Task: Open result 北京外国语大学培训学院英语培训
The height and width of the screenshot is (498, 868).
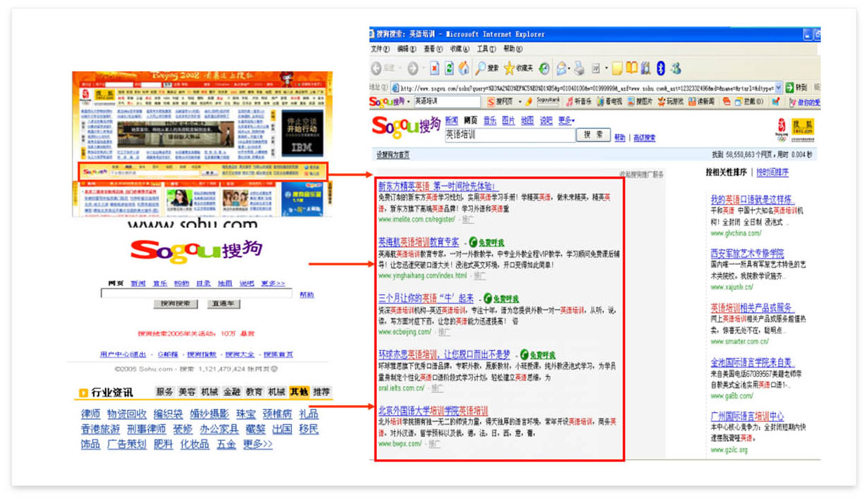Action: tap(433, 410)
